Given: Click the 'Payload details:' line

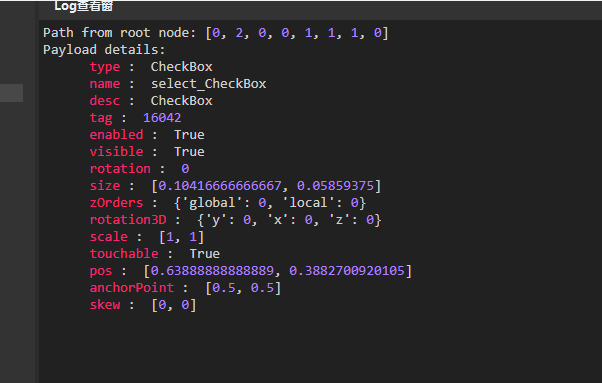Looking at the screenshot, I should [x=104, y=50].
